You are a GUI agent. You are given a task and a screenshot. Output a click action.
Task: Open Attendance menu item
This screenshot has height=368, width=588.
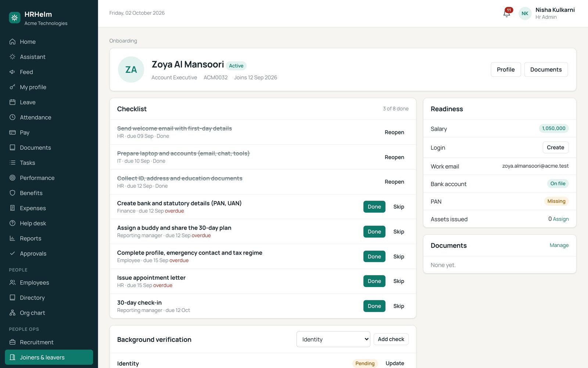pyautogui.click(x=49, y=117)
